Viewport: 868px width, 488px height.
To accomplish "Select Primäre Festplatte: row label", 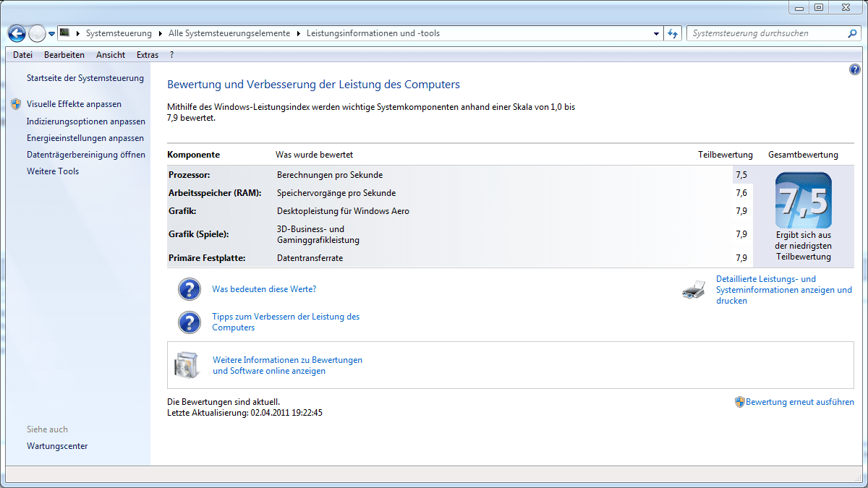I will tap(207, 258).
